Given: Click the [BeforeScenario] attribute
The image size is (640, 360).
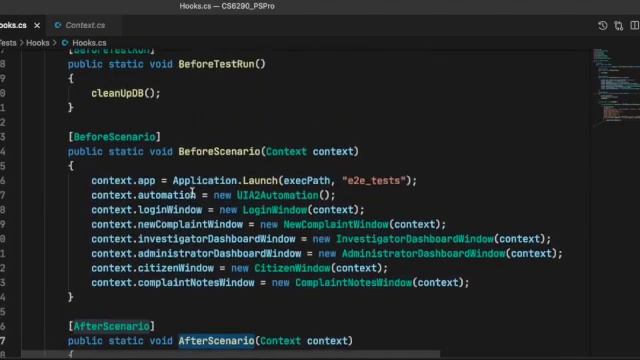Looking at the screenshot, I should pos(115,137).
